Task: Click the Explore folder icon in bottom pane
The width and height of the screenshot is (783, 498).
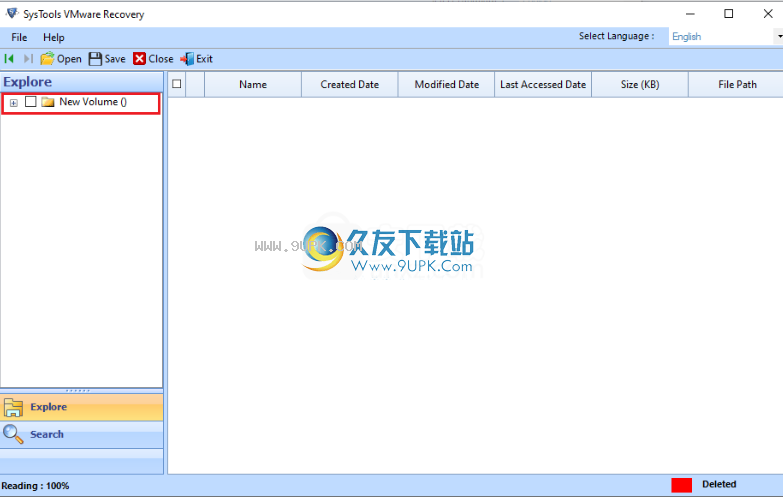Action: (x=13, y=407)
